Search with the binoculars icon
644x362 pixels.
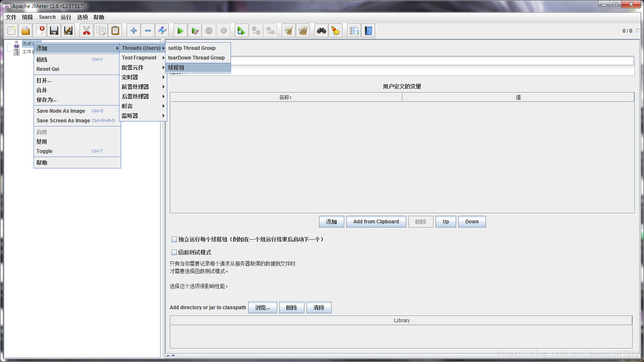[322, 31]
